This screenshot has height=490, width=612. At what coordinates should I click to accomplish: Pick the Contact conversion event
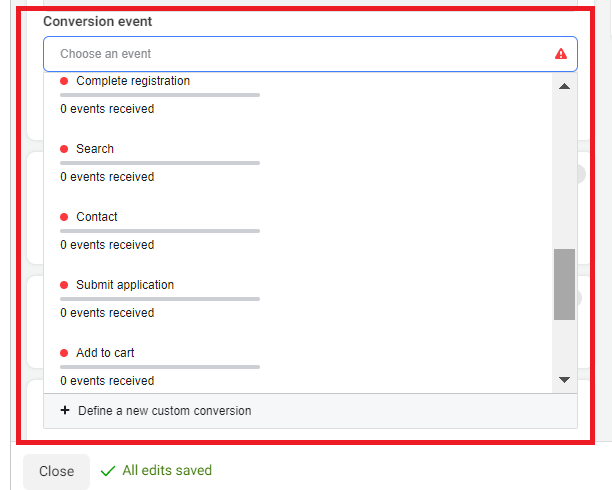point(97,217)
